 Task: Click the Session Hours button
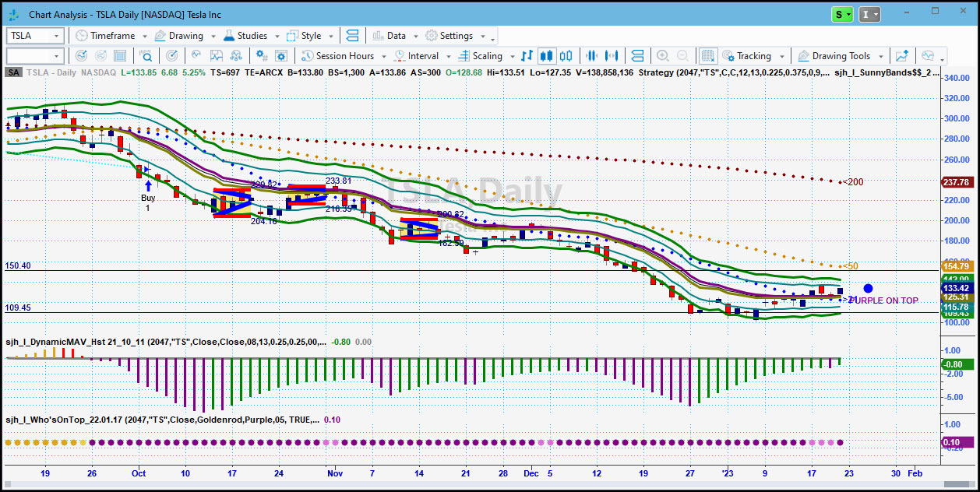[337, 56]
